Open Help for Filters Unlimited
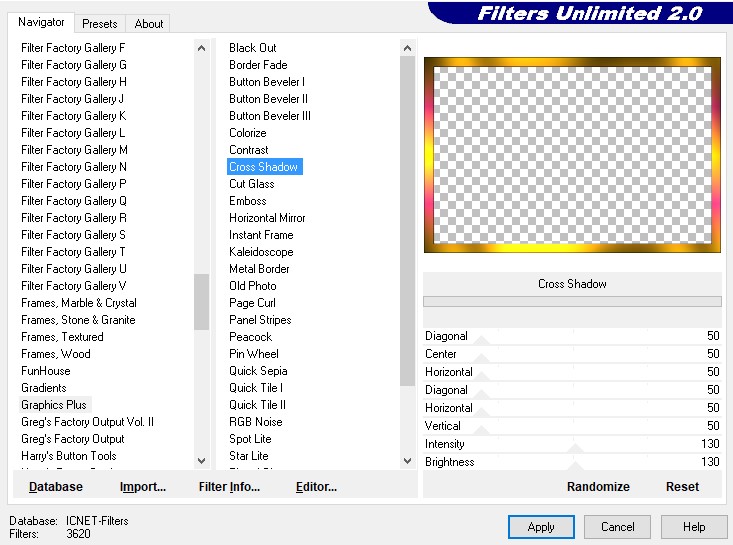The image size is (733, 545). [x=694, y=526]
